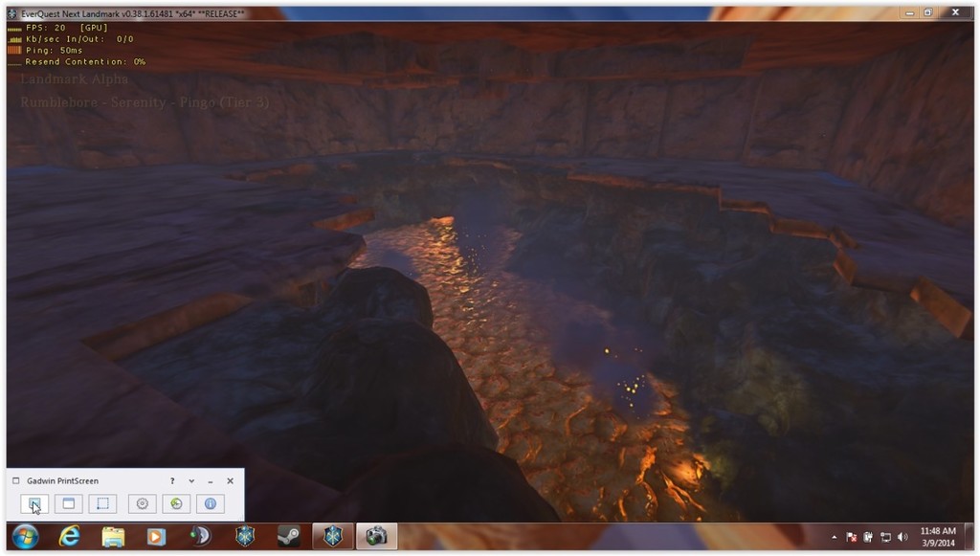Open power battery tray icon
Screen dimensions: 980x556
pos(868,537)
